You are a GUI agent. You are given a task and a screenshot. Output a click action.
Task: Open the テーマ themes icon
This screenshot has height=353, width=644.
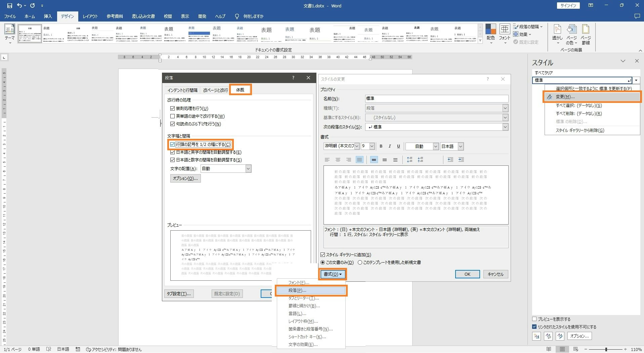click(9, 33)
